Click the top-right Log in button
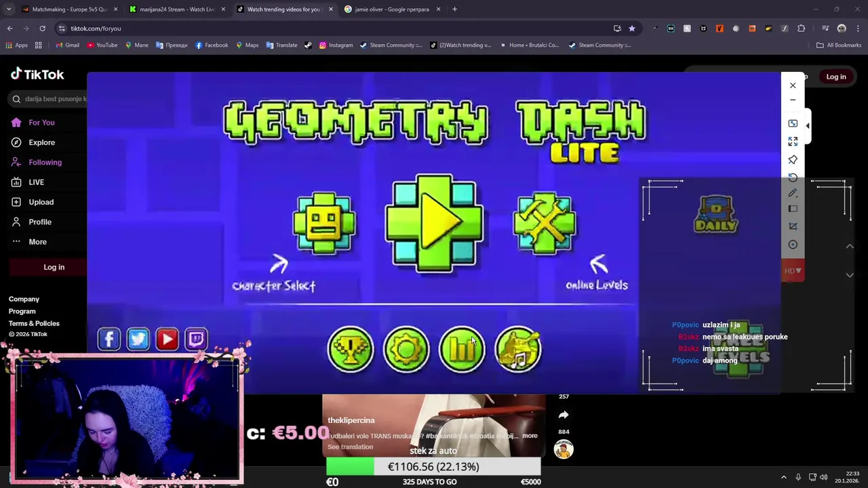Screen dimensions: 868x488 (x=835, y=77)
